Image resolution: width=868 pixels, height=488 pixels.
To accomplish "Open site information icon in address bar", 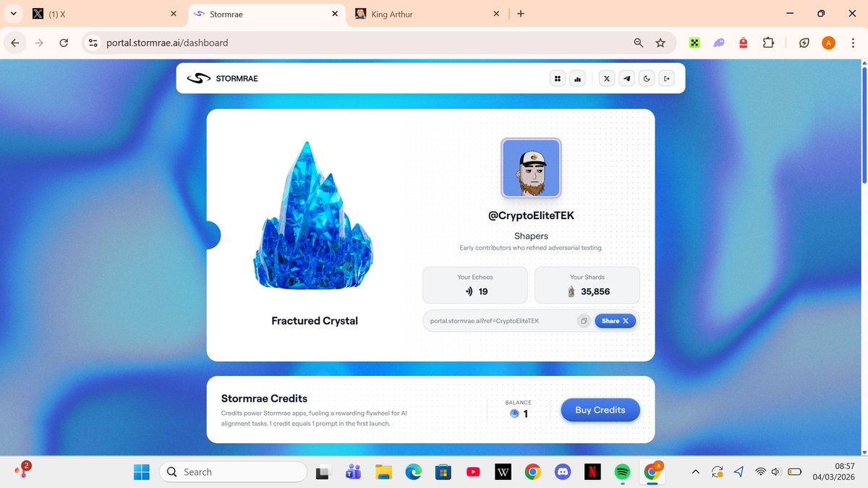I will [93, 43].
